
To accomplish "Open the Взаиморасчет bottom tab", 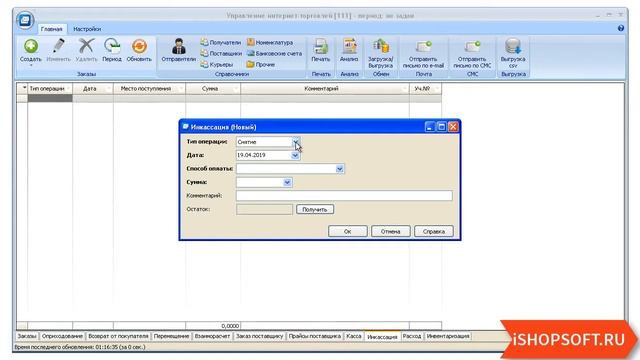I will point(212,336).
